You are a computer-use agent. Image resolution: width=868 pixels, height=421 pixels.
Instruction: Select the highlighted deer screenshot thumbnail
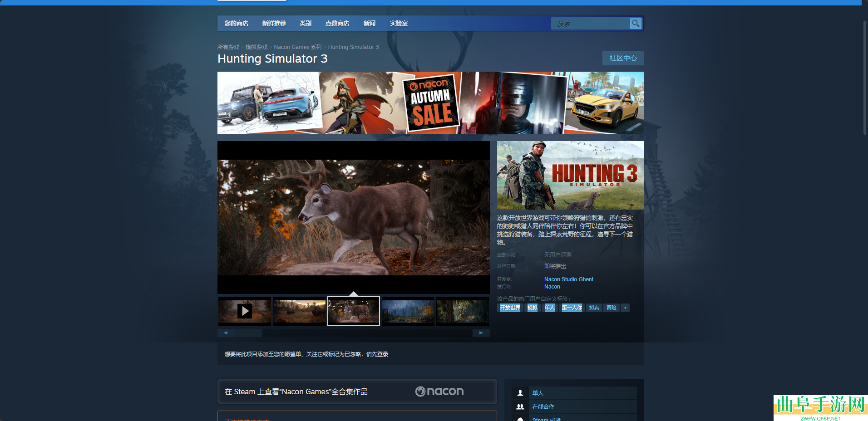(x=354, y=311)
